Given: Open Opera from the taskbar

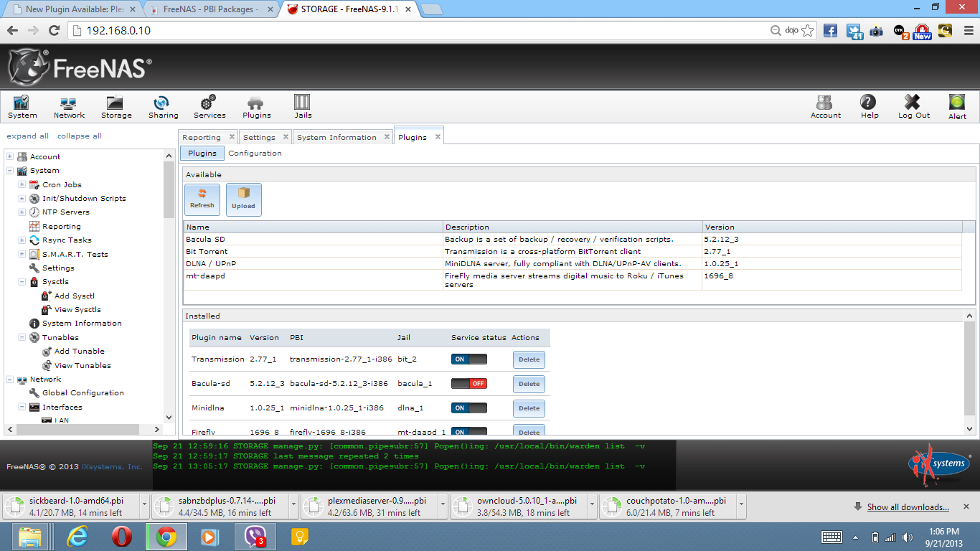Looking at the screenshot, I should (122, 537).
